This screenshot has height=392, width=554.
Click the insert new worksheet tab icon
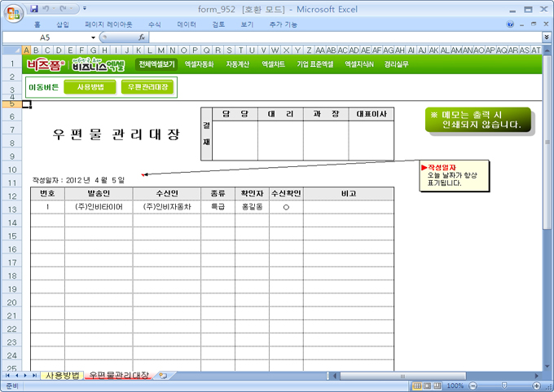(163, 376)
